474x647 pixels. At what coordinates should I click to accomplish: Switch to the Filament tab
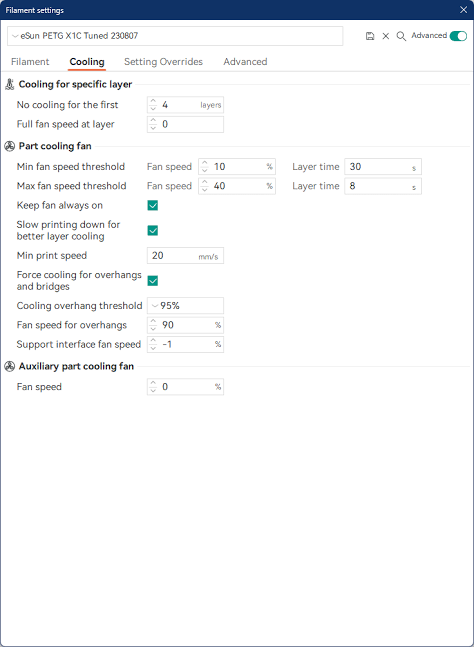coord(30,62)
